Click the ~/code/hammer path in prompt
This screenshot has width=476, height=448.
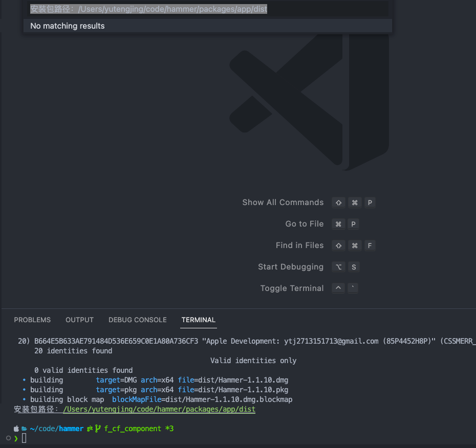pyautogui.click(x=57, y=429)
